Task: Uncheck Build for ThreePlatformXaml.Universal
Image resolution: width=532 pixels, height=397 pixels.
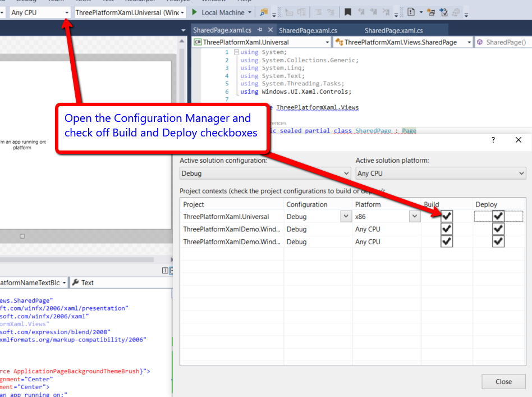Action: click(447, 216)
